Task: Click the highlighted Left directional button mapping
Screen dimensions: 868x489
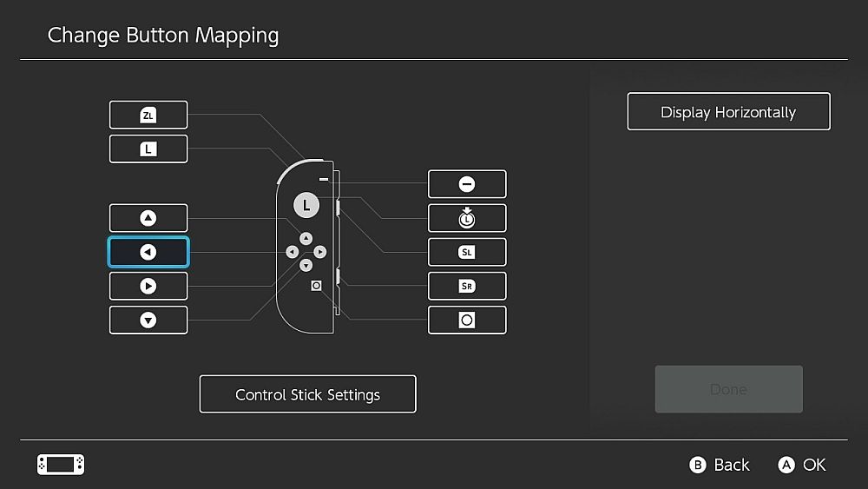Action: click(x=148, y=252)
